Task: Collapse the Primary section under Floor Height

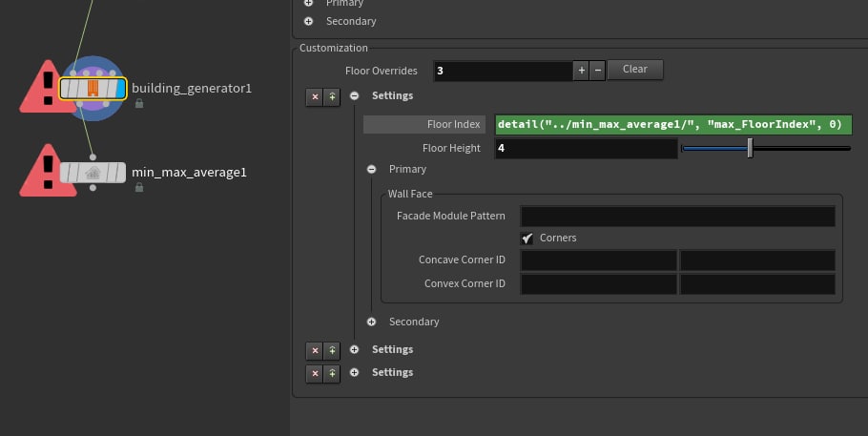Action: coord(371,170)
